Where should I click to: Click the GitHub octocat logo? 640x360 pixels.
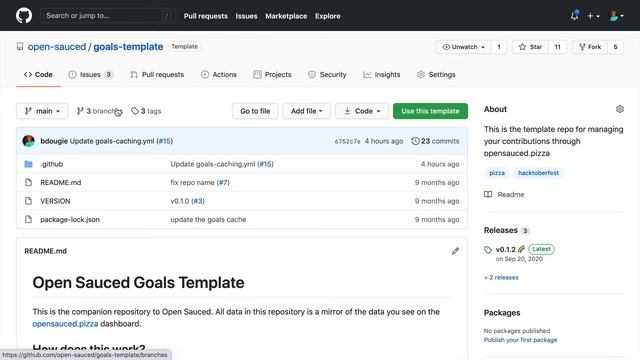24,16
